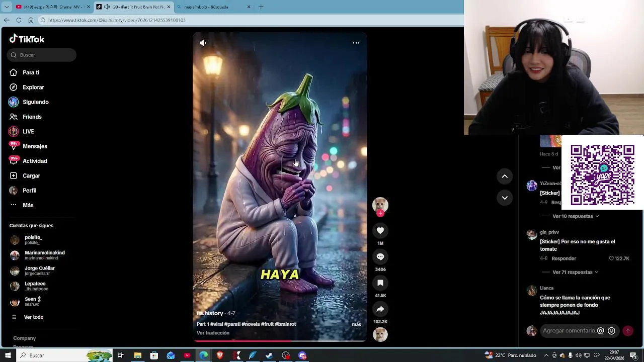Viewport: 644px width, 362px height.
Task: Open comments via the speech bubble icon
Action: click(380, 257)
